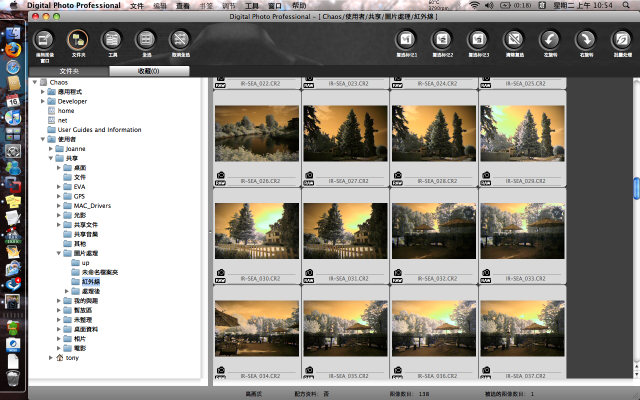Image resolution: width=640 pixels, height=400 pixels.
Task: Switch to the 收藏(0) collection tab
Action: tap(149, 71)
